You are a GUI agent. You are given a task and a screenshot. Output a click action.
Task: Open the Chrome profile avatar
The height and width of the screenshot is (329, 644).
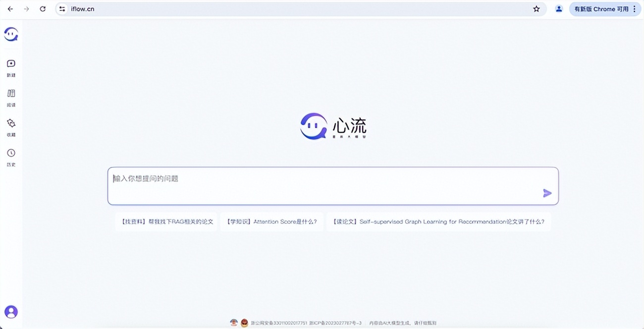[x=559, y=9]
